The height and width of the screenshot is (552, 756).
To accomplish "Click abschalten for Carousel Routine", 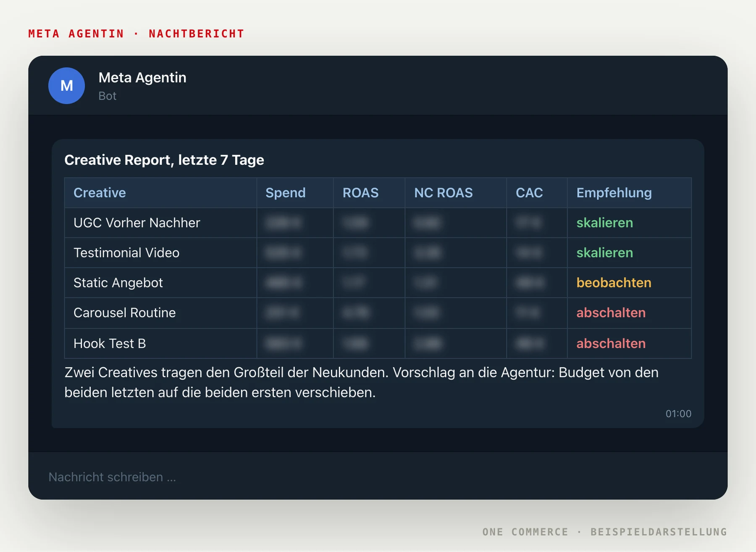I will pos(611,313).
